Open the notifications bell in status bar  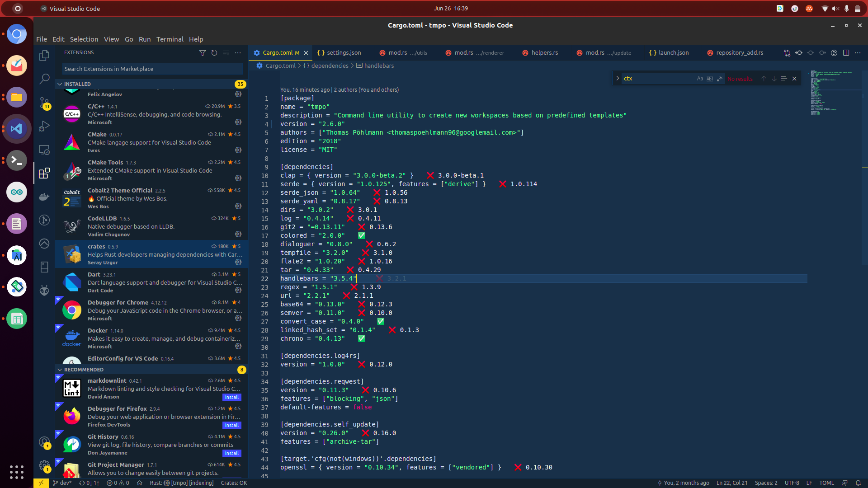[858, 483]
